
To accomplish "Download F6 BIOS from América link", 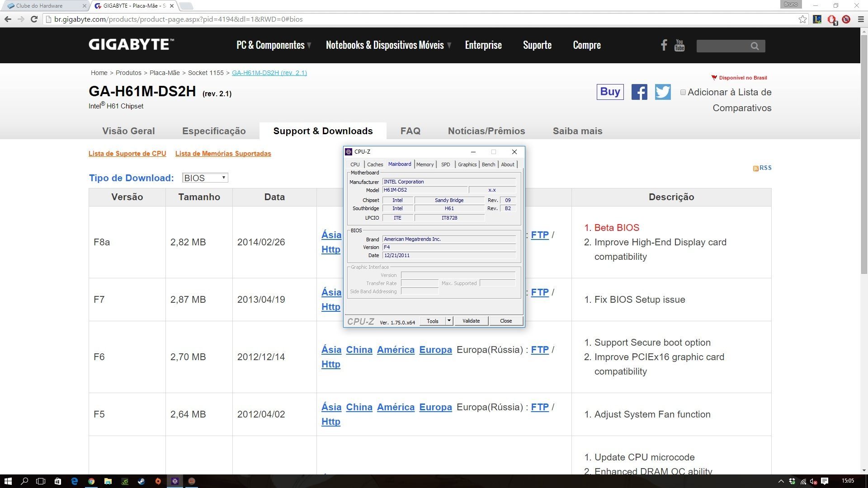I will [x=396, y=350].
